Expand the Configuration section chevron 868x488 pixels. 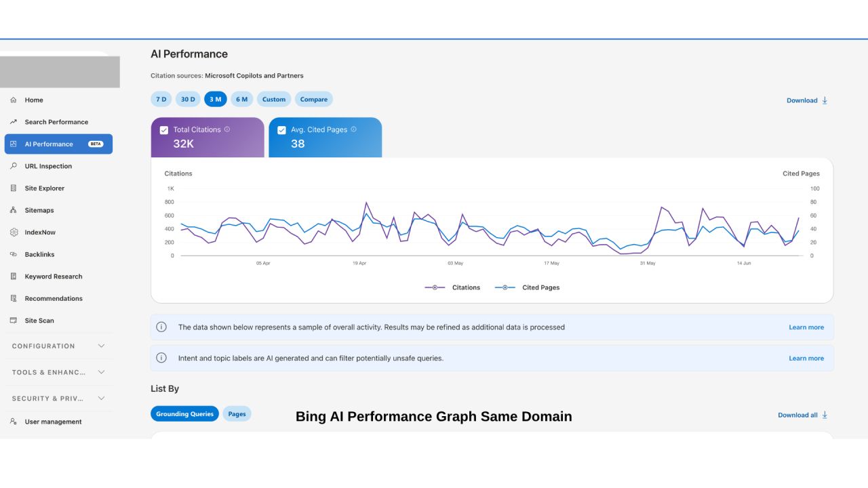tap(101, 346)
